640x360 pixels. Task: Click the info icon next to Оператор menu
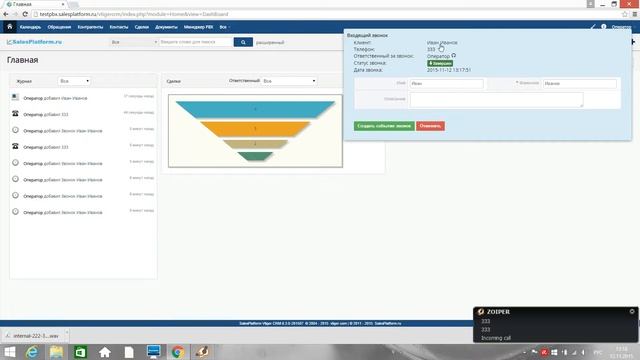click(603, 27)
